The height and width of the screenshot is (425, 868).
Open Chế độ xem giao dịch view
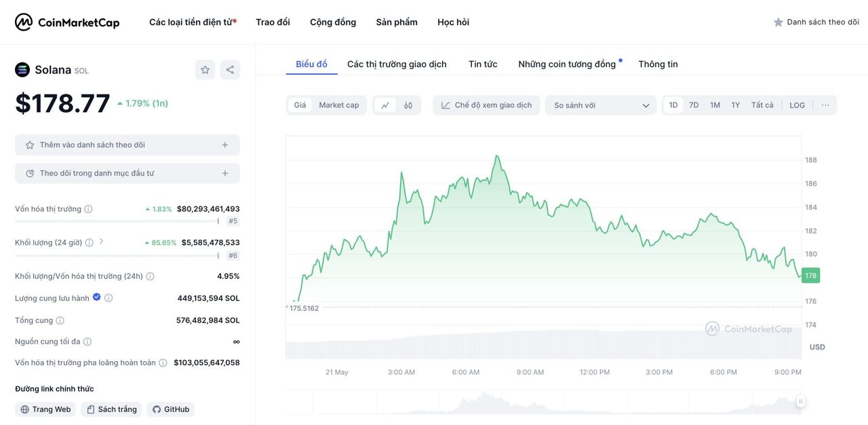pos(486,105)
